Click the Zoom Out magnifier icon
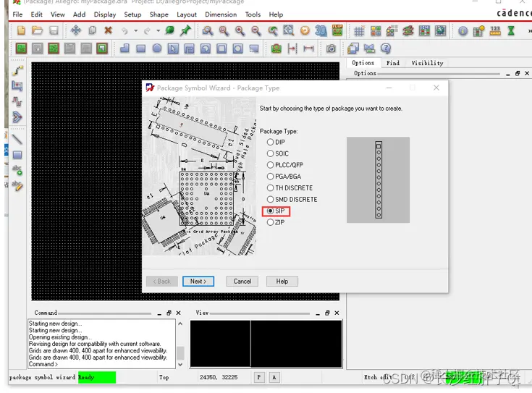 coord(256,31)
